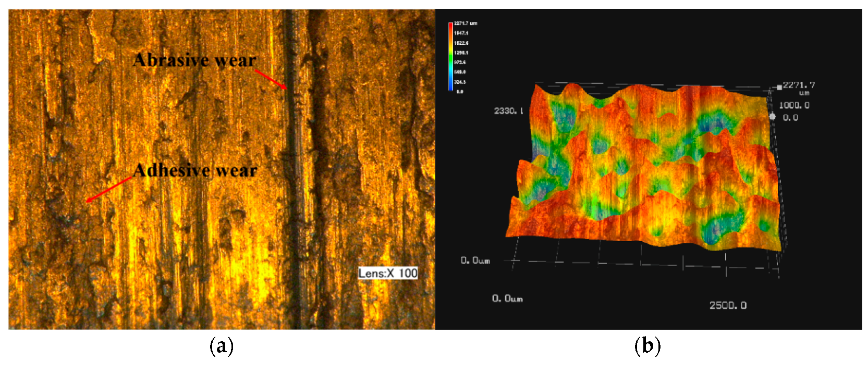Click the "Lens:X 100" magnification label
This screenshot has width=868, height=372.
(388, 273)
